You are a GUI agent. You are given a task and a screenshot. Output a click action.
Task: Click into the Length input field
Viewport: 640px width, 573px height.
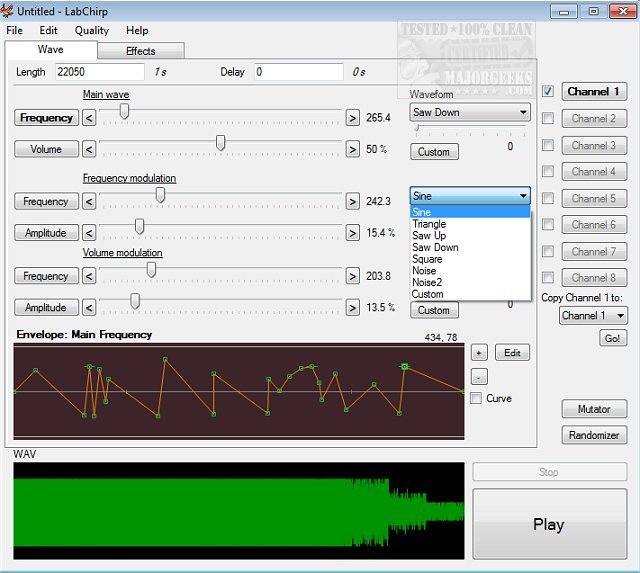click(x=98, y=72)
